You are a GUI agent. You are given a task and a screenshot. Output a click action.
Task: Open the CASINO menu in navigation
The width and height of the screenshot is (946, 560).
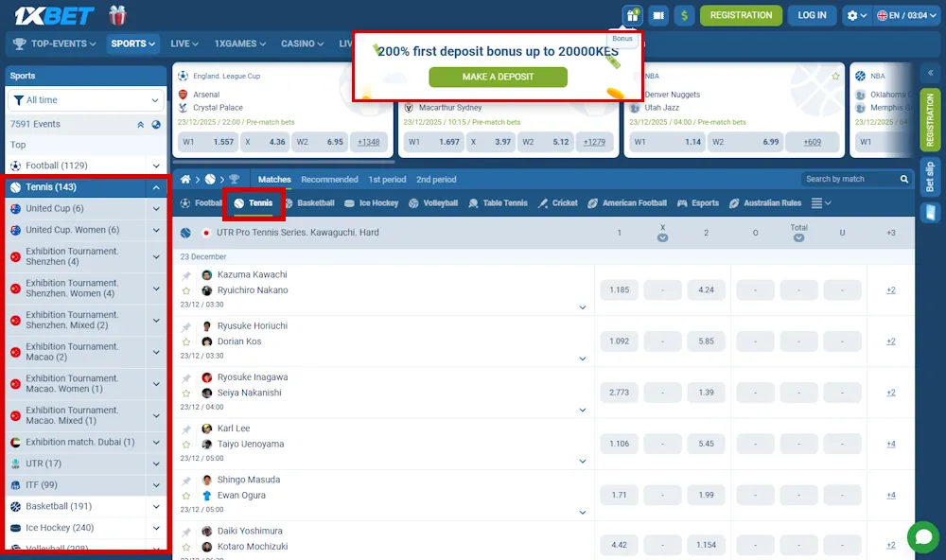pyautogui.click(x=303, y=44)
